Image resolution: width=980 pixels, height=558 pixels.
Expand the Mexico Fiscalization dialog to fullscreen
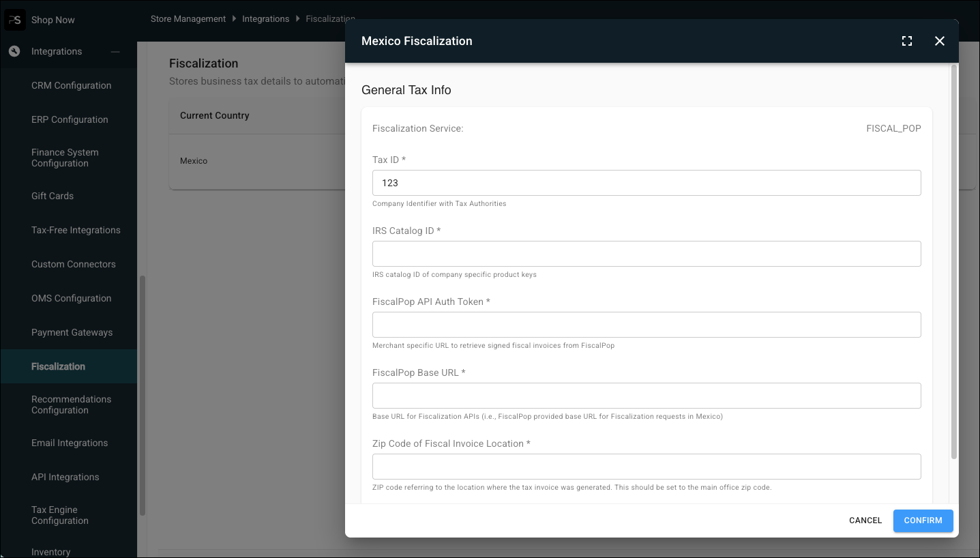[x=907, y=41]
